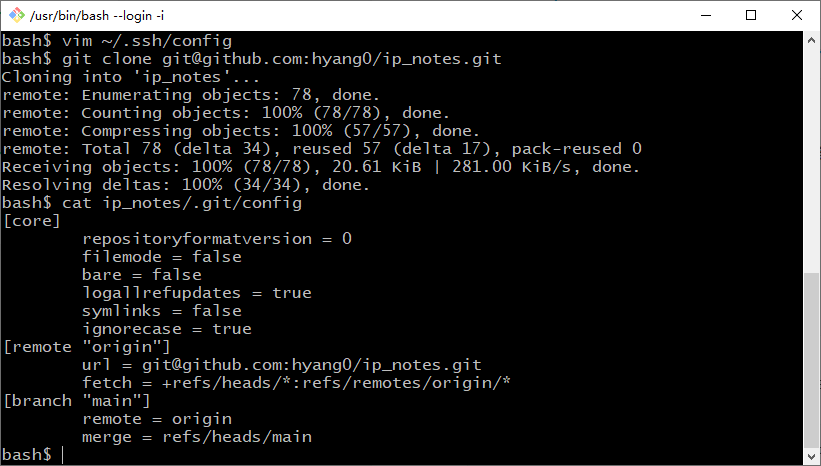Click the 'Receiving objects' output line
This screenshot has height=466, width=821.
[x=321, y=167]
